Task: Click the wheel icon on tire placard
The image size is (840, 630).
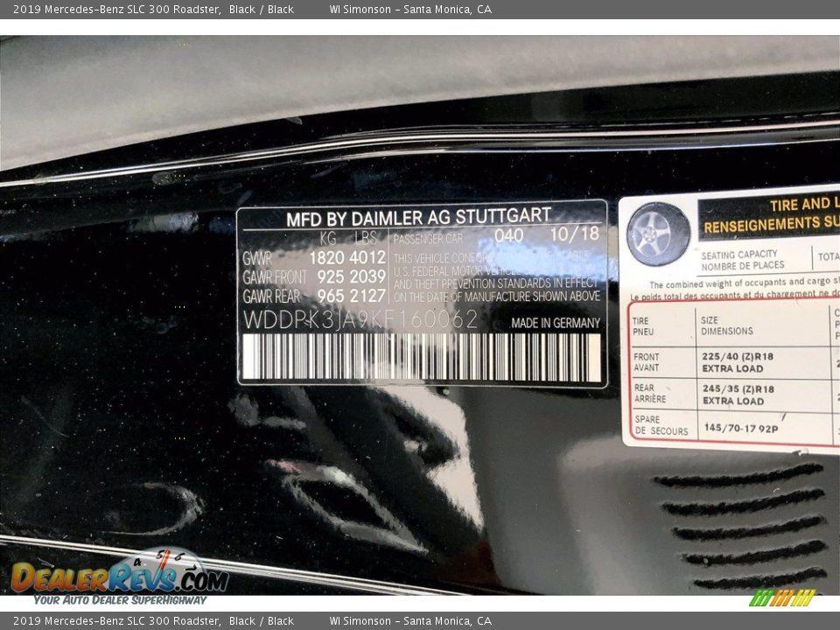Action: (658, 234)
